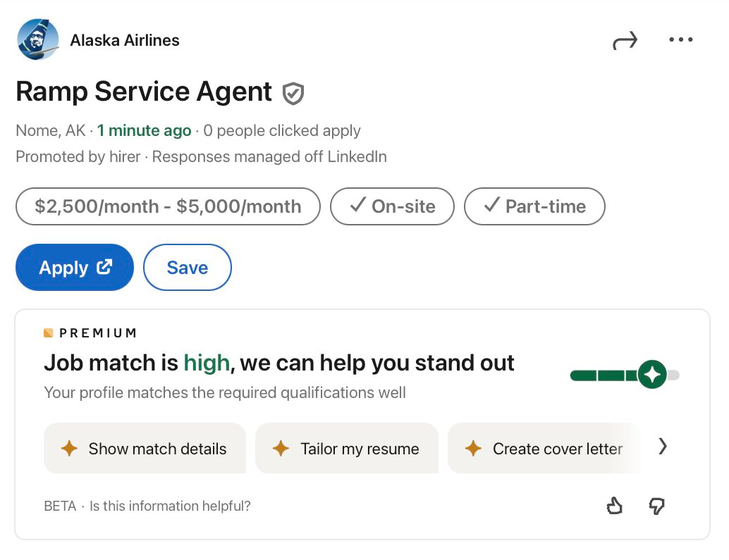The height and width of the screenshot is (560, 729).
Task: Click the sparkle icon on Show match details
Action: pyautogui.click(x=69, y=449)
